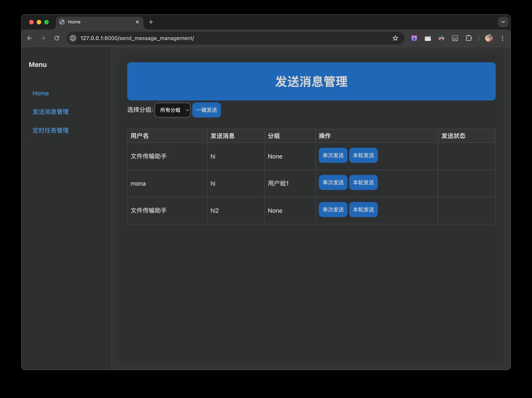The width and height of the screenshot is (532, 398).
Task: Click 本轮发送 for the hi2 row
Action: (x=363, y=210)
